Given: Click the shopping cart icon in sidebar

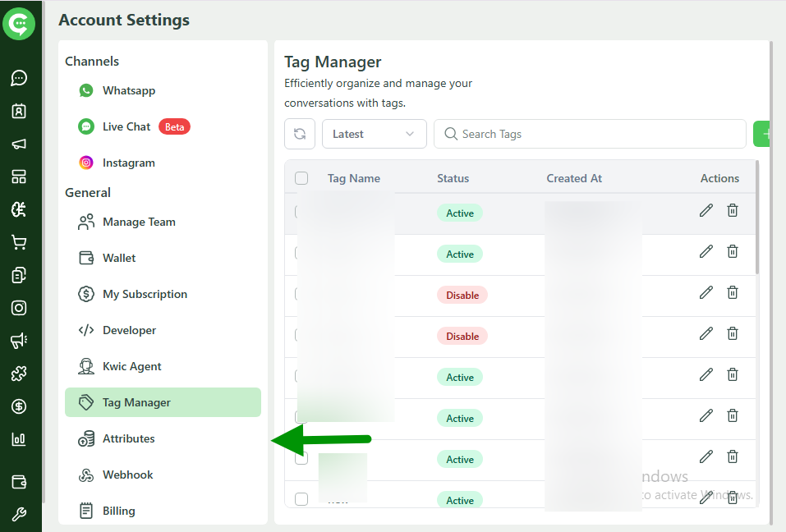Looking at the screenshot, I should (19, 241).
